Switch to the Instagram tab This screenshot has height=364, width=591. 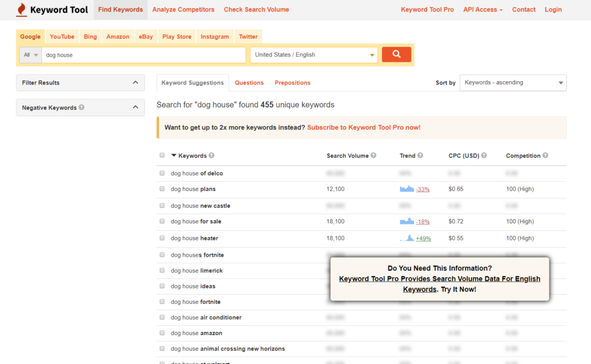click(x=215, y=36)
